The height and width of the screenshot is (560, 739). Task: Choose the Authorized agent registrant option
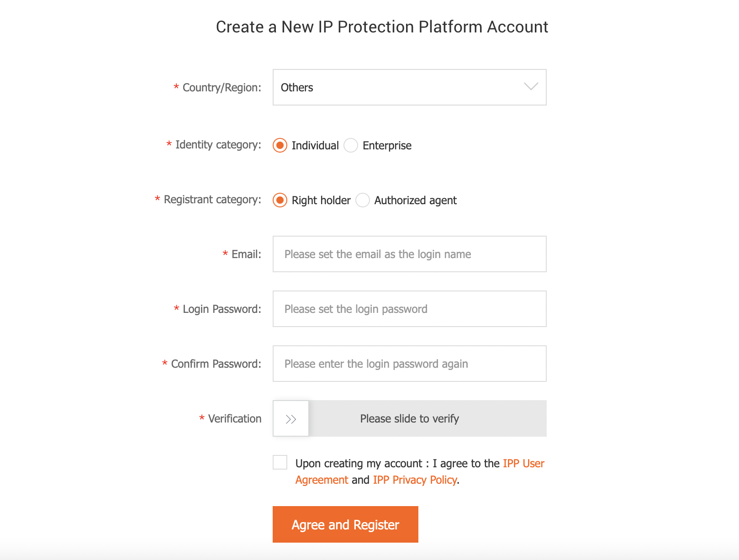pos(363,201)
